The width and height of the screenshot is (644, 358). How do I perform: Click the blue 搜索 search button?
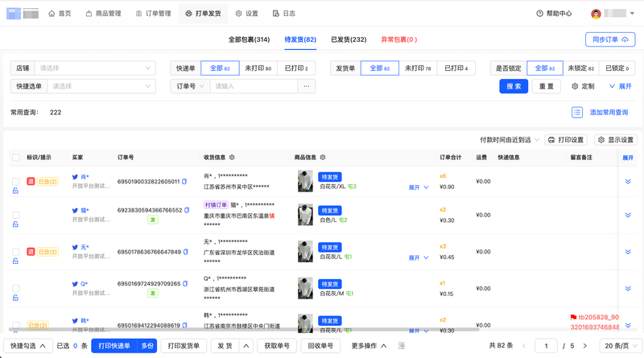point(514,86)
